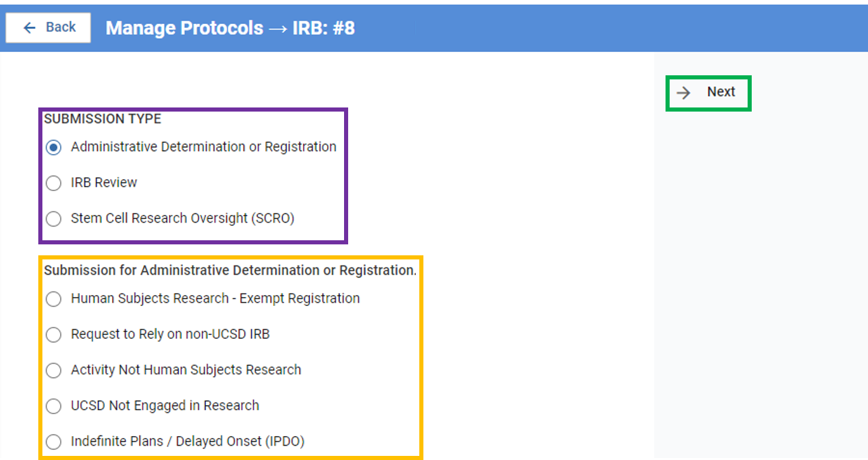Select Request to Rely on non-UCSD IRB
Viewport: 868px width, 460px height.
point(53,335)
